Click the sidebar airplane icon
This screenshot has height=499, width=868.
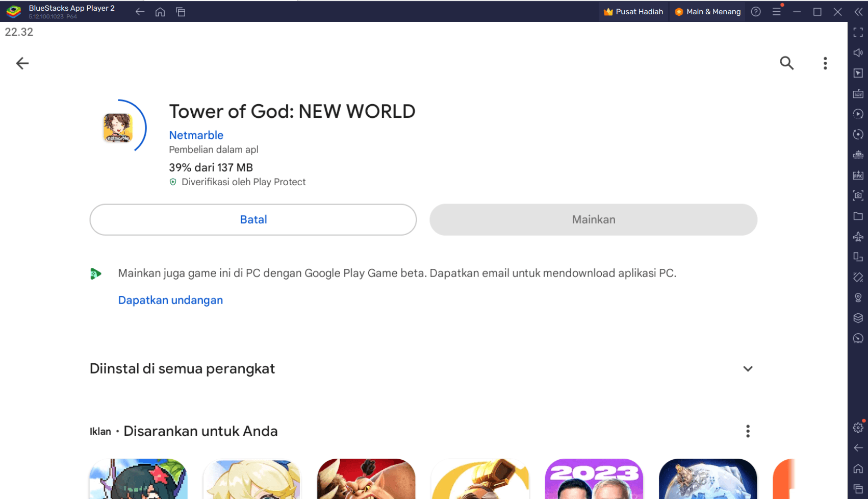pos(858,236)
